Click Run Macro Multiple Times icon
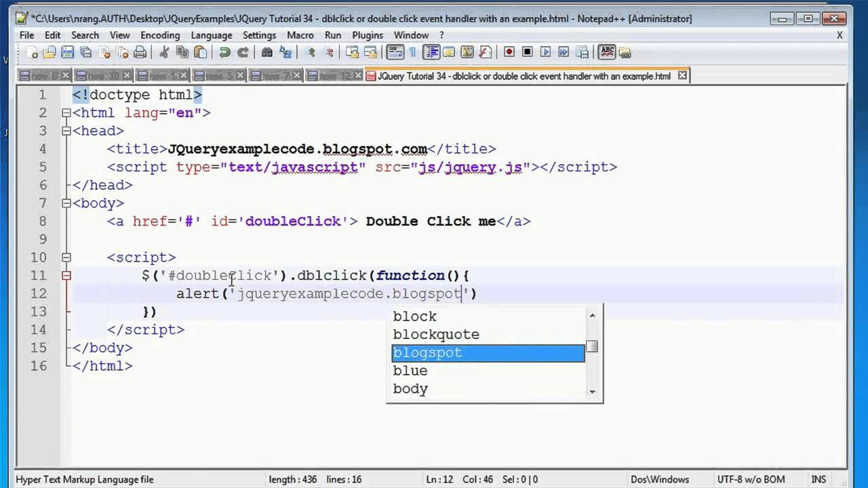 click(564, 52)
